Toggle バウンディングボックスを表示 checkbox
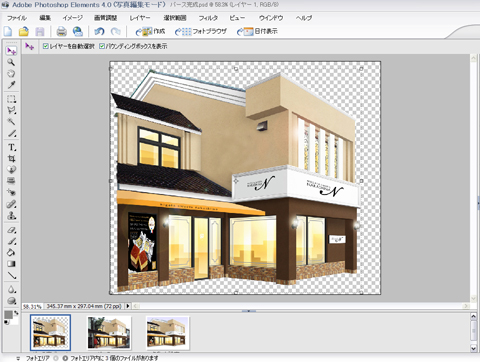This screenshot has height=362, width=480. pyautogui.click(x=102, y=46)
